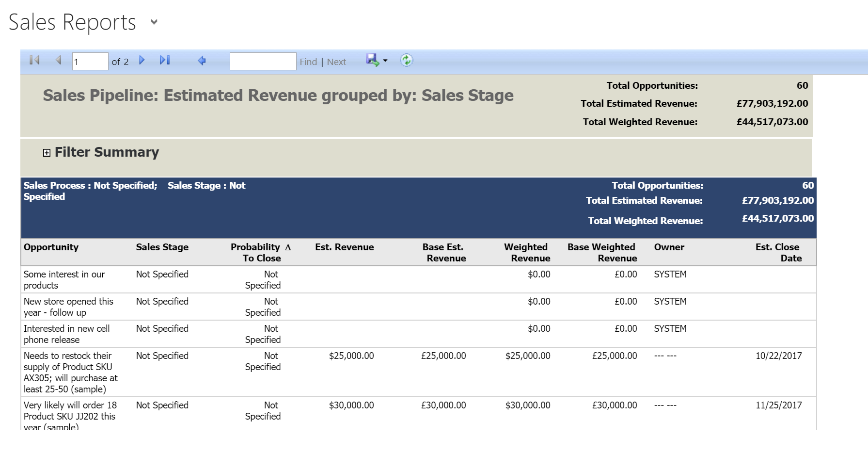Open the Sales Reports view selector chevron
This screenshot has height=454, width=868.
[x=154, y=23]
